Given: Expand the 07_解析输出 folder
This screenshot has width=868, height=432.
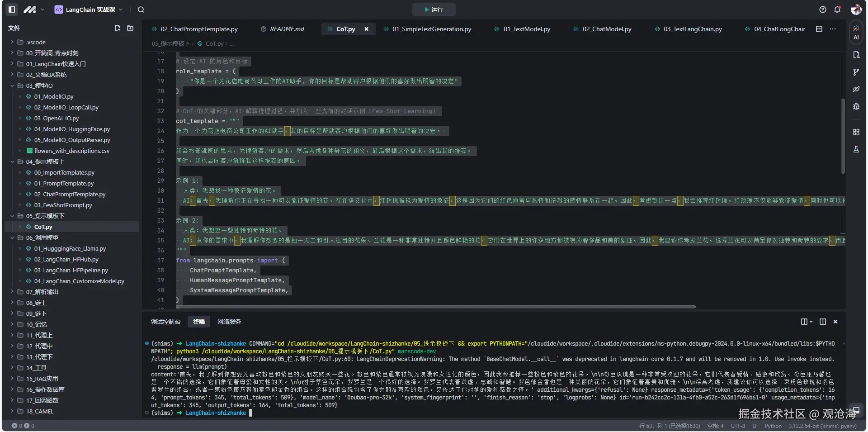Looking at the screenshot, I should [x=42, y=292].
